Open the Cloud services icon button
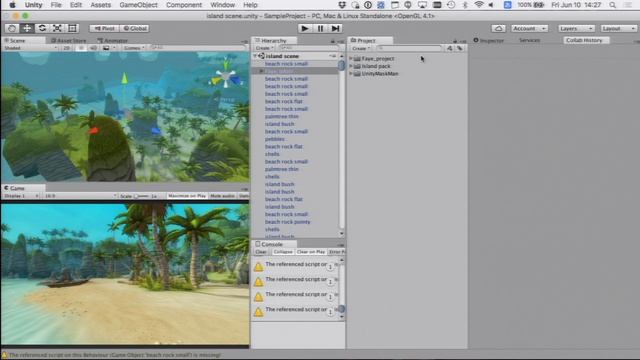The height and width of the screenshot is (360, 640). (498, 28)
